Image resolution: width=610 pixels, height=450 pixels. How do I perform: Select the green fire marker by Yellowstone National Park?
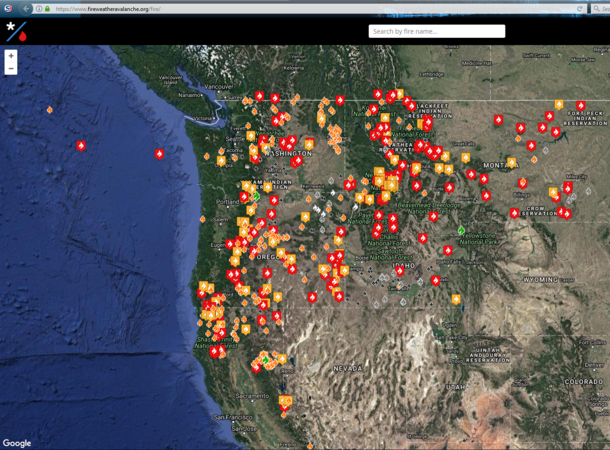461,230
